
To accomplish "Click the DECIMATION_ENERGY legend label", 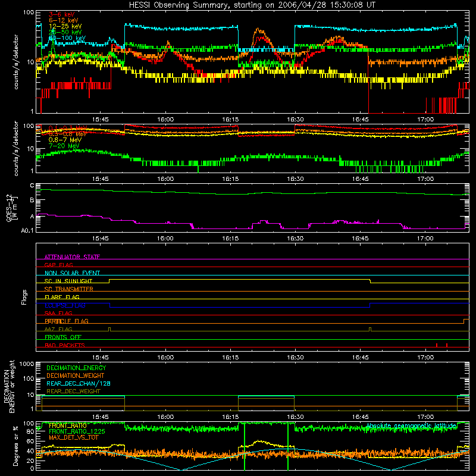I will (76, 368).
